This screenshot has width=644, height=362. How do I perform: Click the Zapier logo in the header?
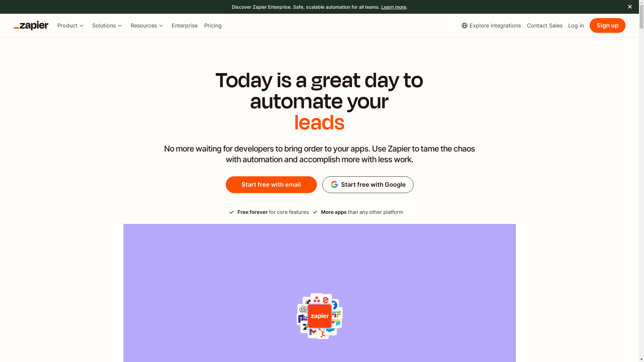click(31, 25)
